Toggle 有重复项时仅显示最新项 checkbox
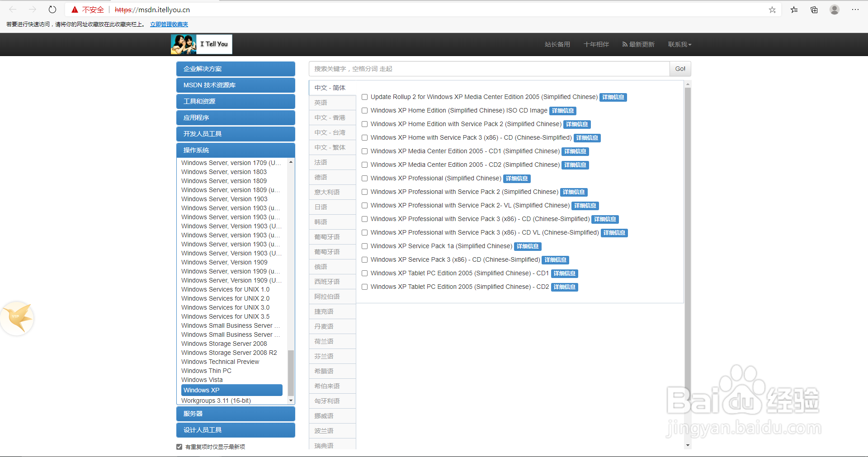 click(x=179, y=447)
